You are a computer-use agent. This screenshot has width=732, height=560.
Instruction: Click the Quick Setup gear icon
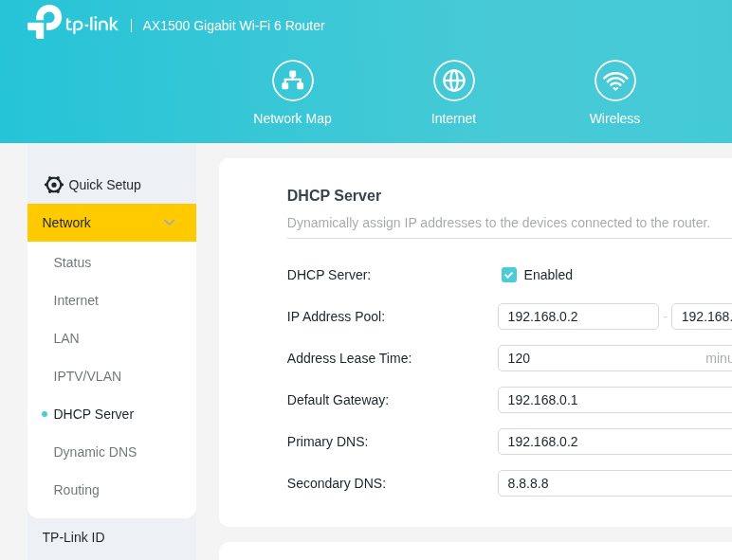coord(54,185)
